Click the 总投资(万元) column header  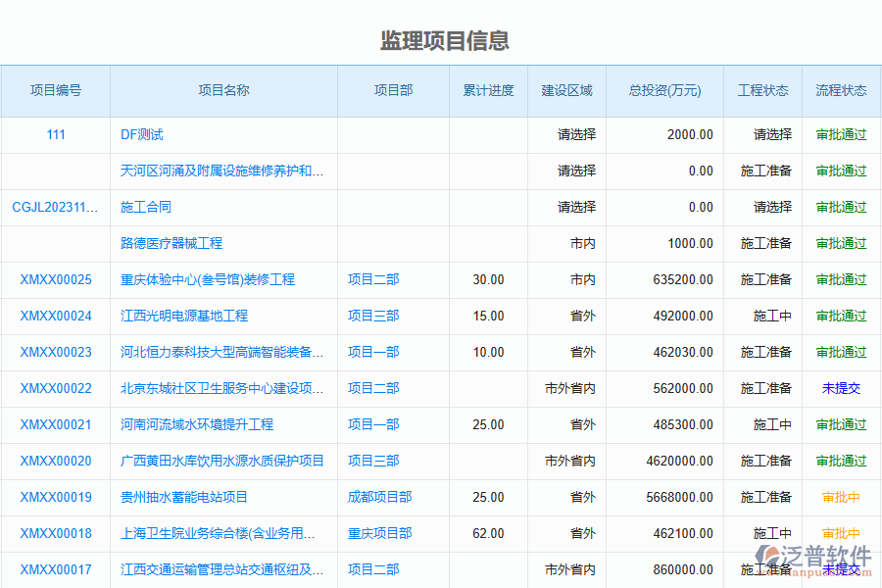click(664, 91)
